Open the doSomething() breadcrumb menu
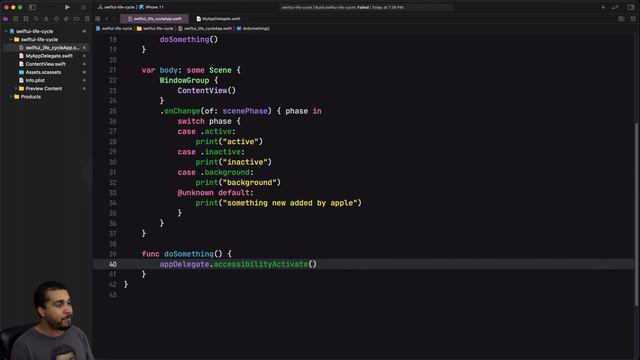Viewport: 640px width, 360px height. click(253, 29)
